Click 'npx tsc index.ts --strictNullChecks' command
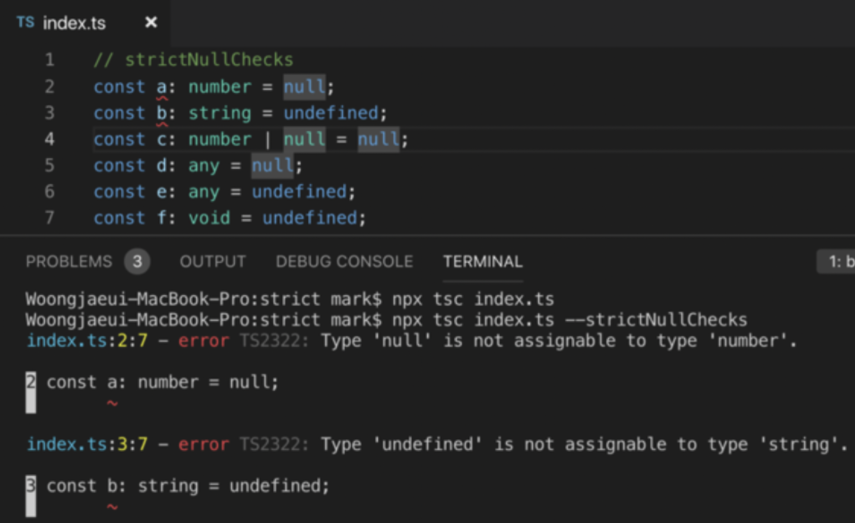This screenshot has height=523, width=855. 569,320
